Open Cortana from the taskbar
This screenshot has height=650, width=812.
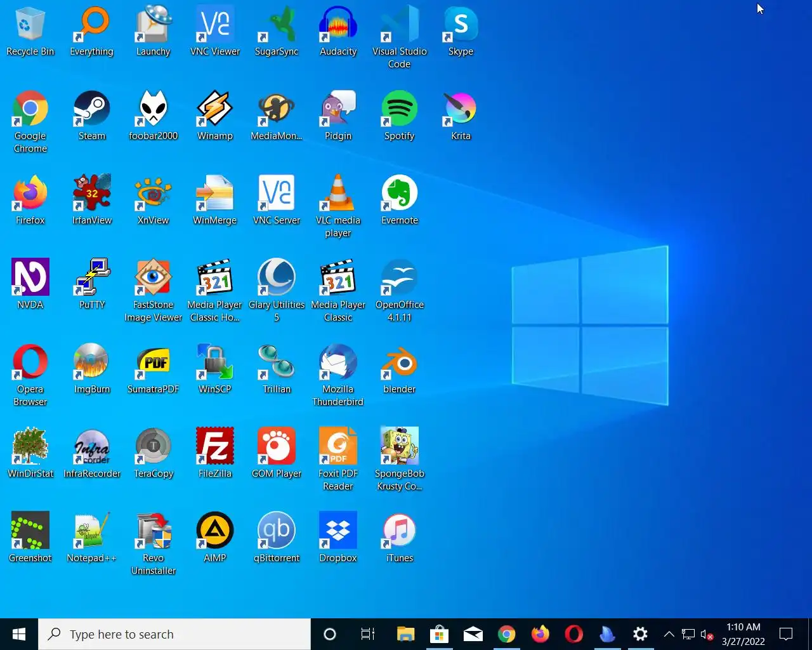click(x=330, y=634)
